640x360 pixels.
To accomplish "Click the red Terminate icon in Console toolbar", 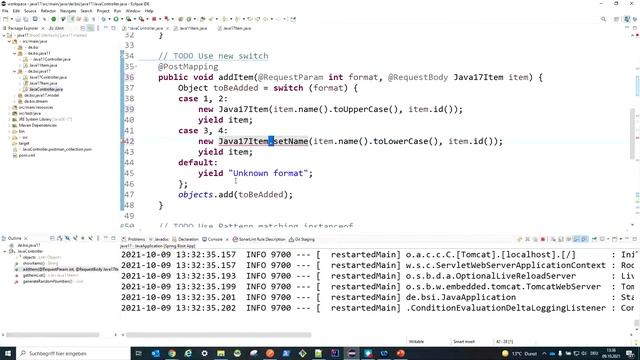I will (542, 239).
